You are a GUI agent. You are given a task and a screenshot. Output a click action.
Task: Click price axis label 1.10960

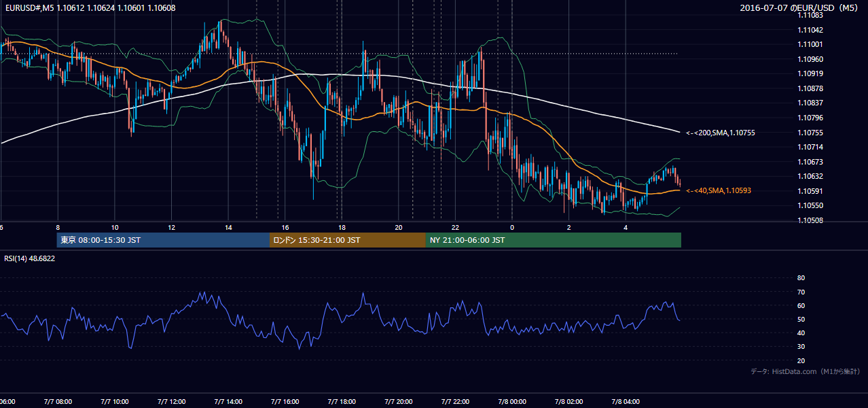(811, 59)
